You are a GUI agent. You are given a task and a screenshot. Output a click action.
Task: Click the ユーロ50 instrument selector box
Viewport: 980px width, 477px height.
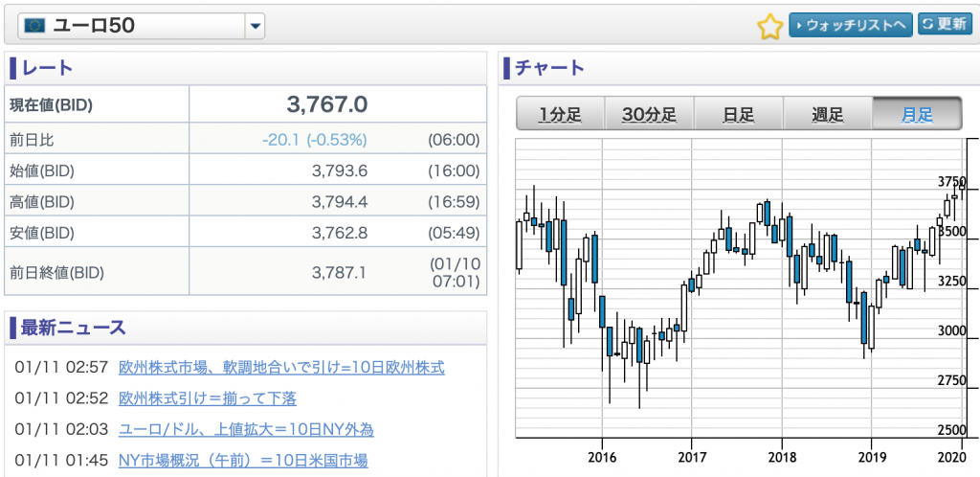point(142,26)
